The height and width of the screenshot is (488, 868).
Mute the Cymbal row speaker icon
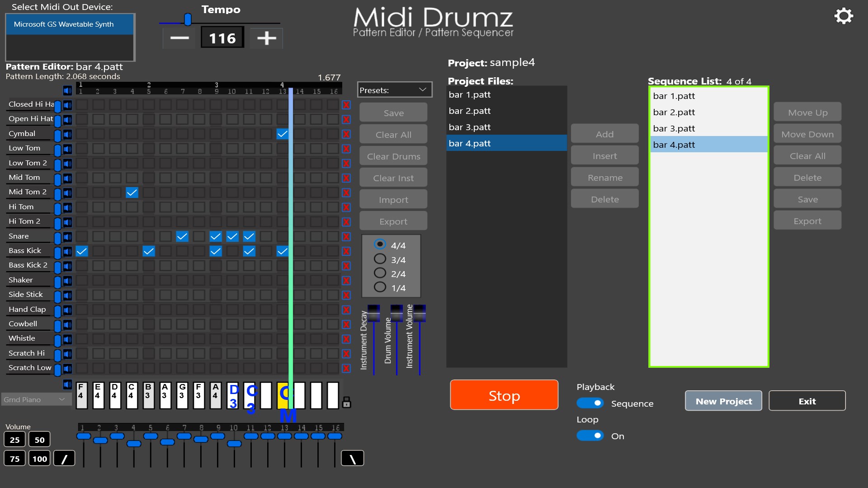67,134
